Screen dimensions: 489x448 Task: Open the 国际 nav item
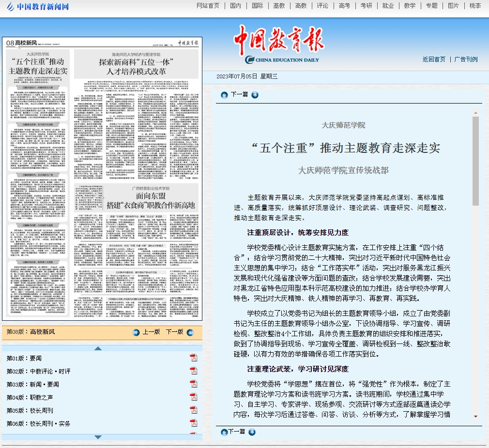pos(257,6)
